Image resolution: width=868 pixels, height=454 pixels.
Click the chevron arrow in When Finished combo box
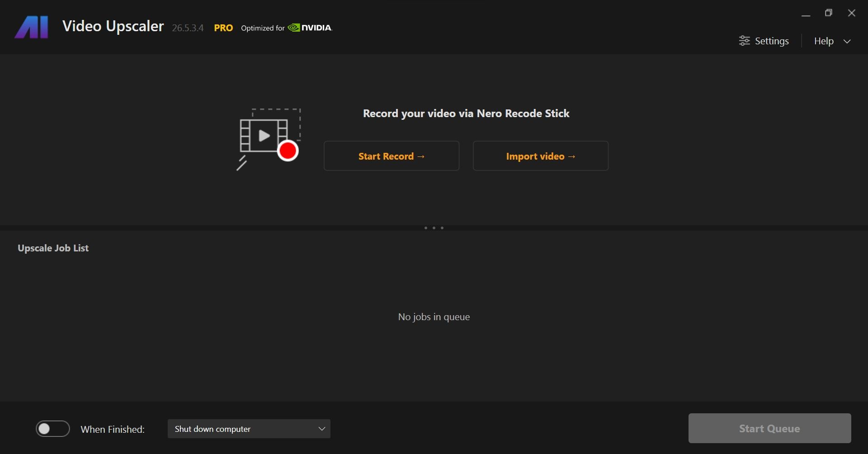[322, 429]
